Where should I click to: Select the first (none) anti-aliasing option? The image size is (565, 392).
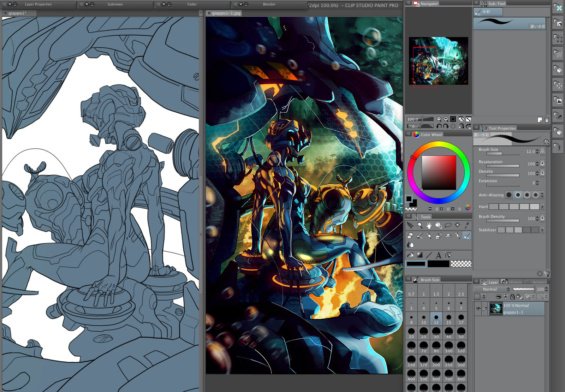(x=508, y=195)
